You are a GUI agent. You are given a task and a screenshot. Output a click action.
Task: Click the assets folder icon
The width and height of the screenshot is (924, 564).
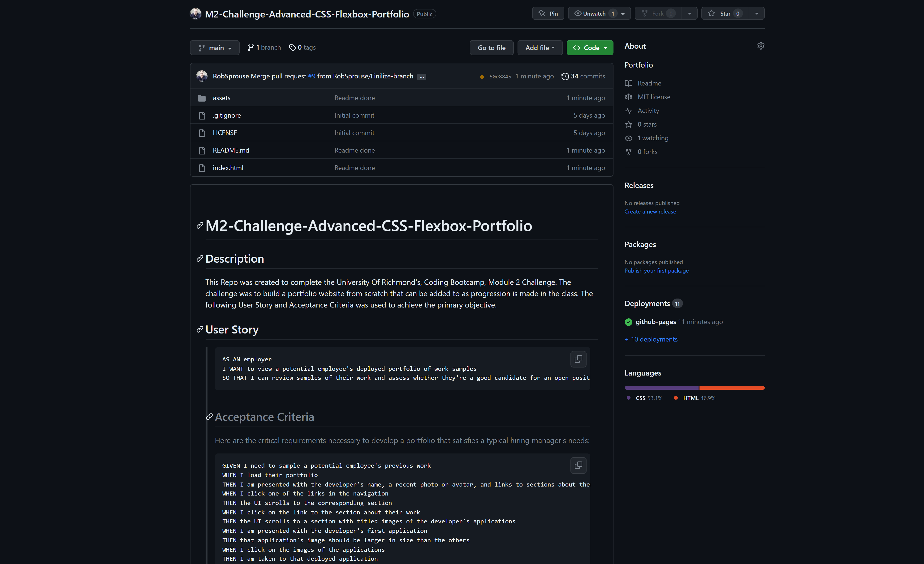coord(202,98)
